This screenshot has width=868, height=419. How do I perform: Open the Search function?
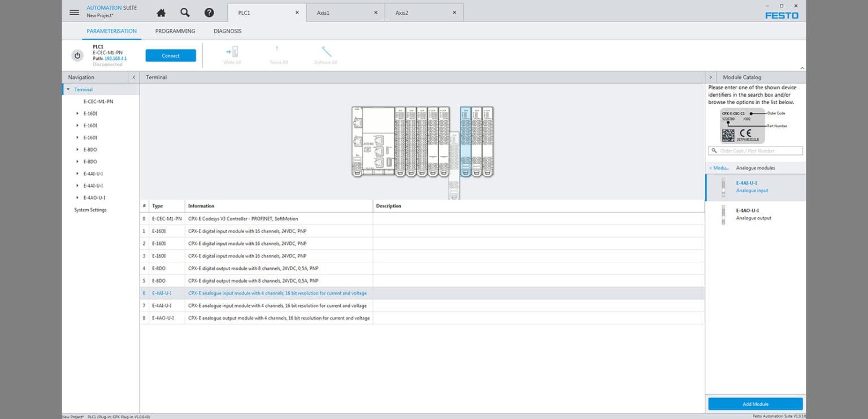[x=185, y=12]
